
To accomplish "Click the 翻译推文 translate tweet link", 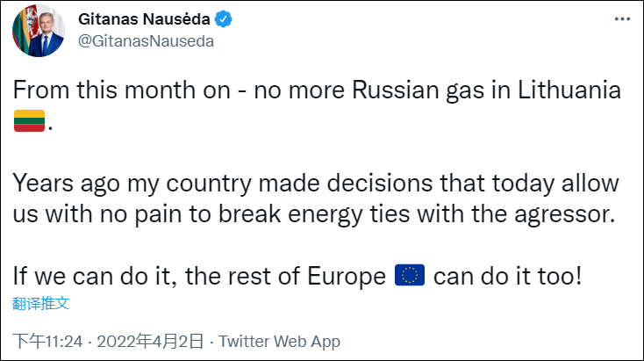I will point(40,304).
